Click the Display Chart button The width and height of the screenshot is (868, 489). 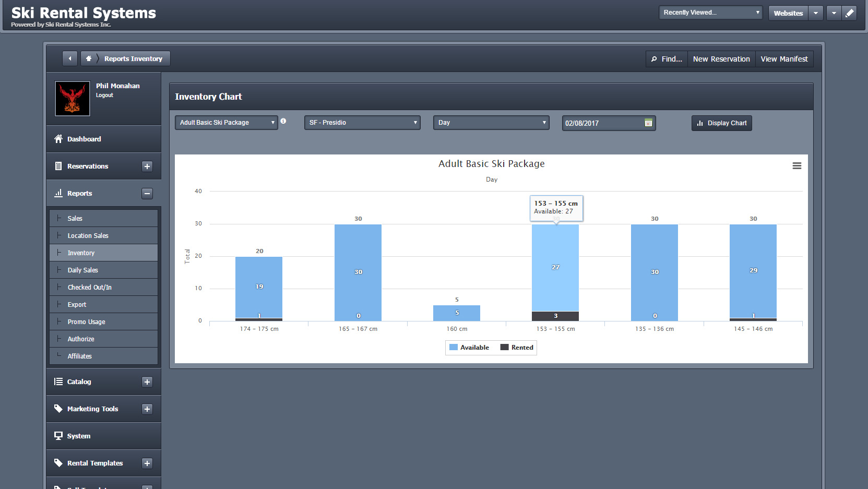[722, 123]
